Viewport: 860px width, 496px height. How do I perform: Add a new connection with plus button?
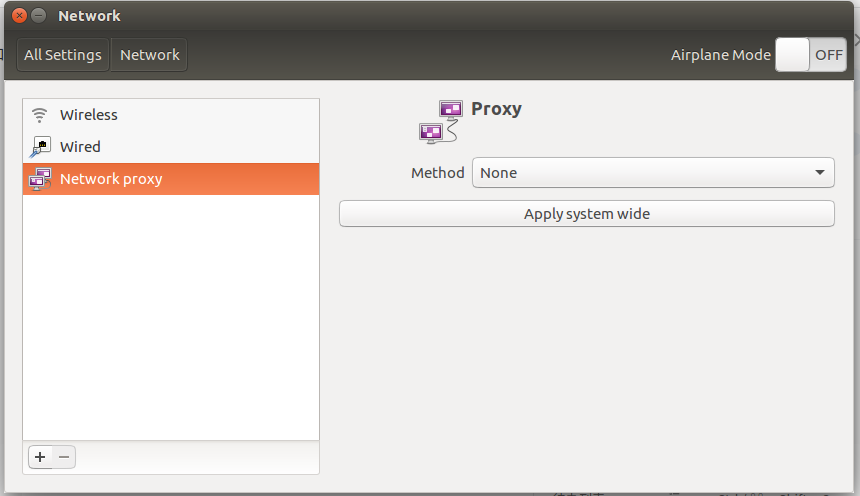[x=40, y=456]
